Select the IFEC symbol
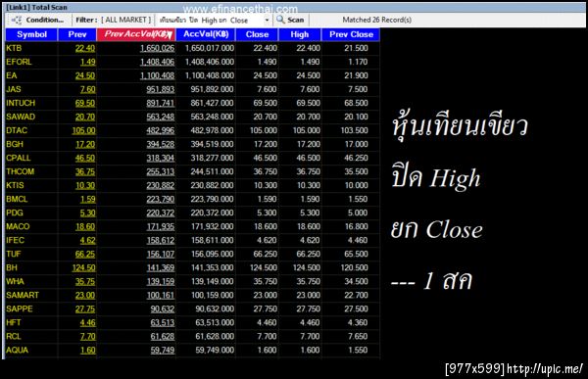The width and height of the screenshot is (588, 379). click(x=15, y=240)
